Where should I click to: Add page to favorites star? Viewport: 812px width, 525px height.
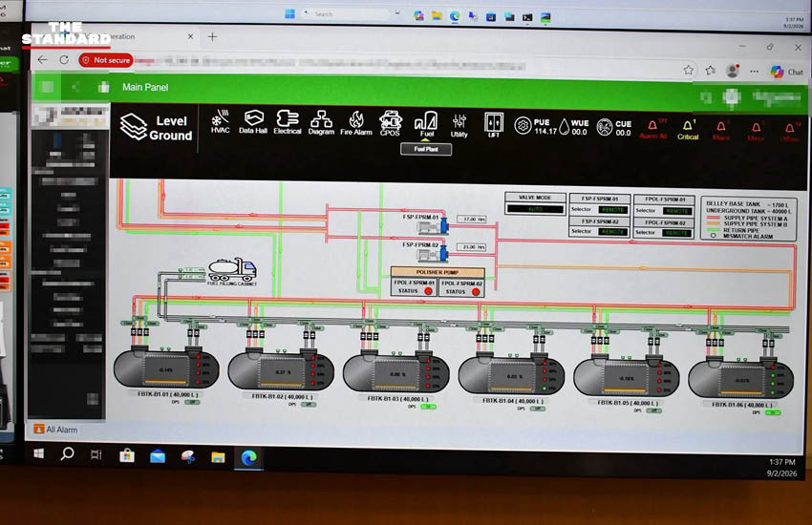[x=688, y=70]
